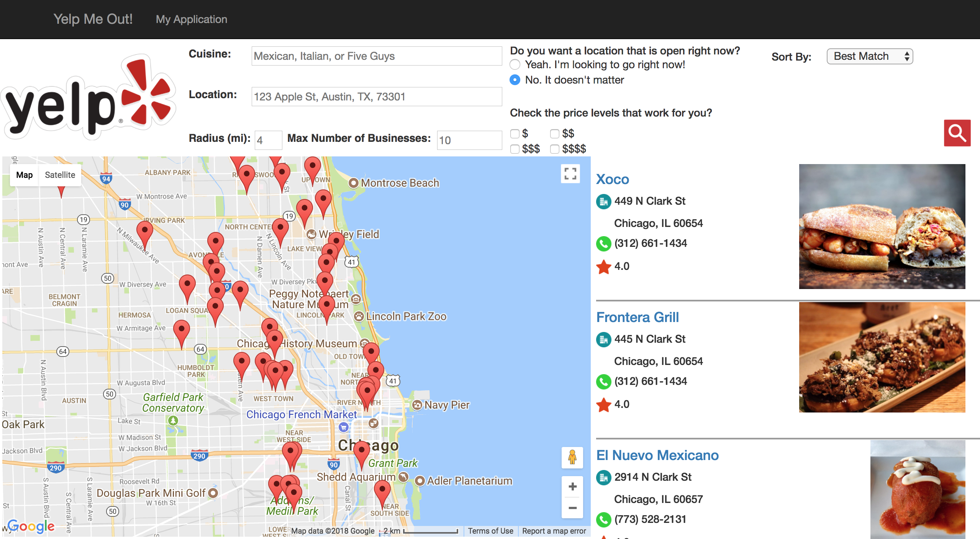Click the Montrose Beach map marker
The width and height of the screenshot is (980, 539).
(353, 183)
